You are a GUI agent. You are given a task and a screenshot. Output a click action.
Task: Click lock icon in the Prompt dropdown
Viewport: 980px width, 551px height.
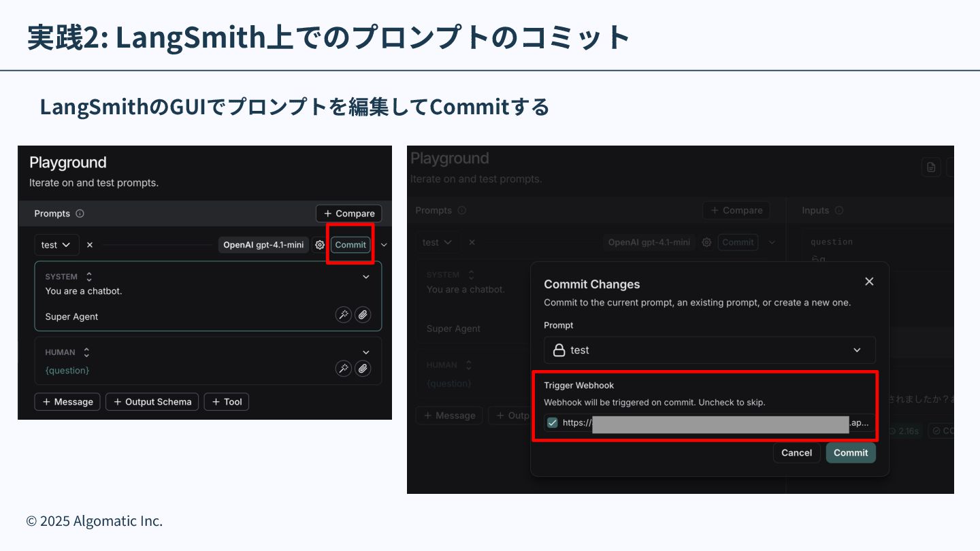coord(559,350)
